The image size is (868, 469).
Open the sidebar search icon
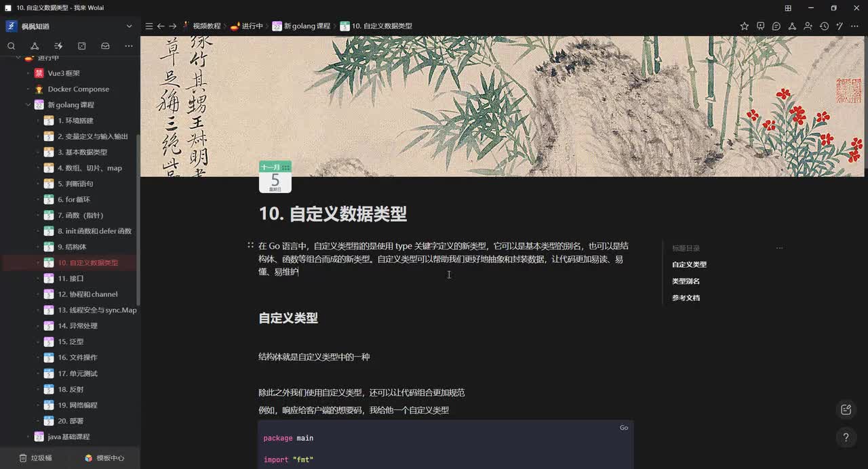tap(12, 46)
